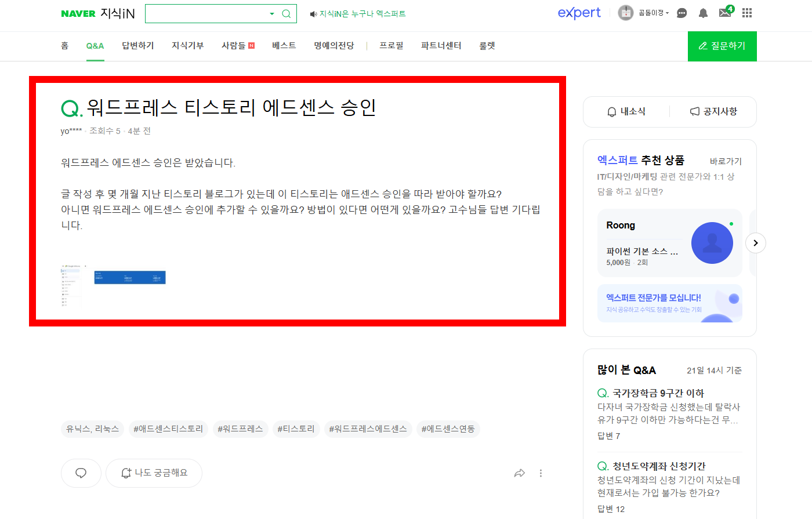Click the comment speech bubble button
Image resolution: width=812 pixels, height=519 pixels.
pyautogui.click(x=81, y=473)
